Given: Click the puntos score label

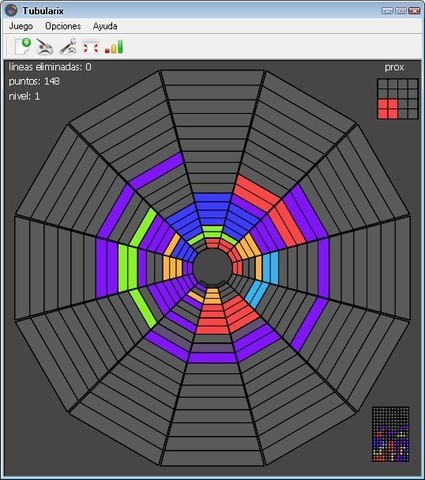Looking at the screenshot, I should [34, 81].
